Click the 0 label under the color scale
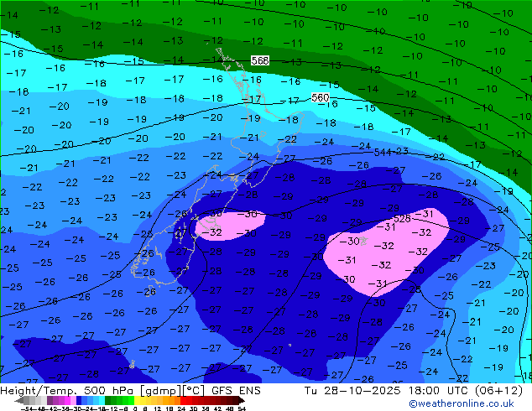Screen dimensions: 532x411 (x=135, y=408)
